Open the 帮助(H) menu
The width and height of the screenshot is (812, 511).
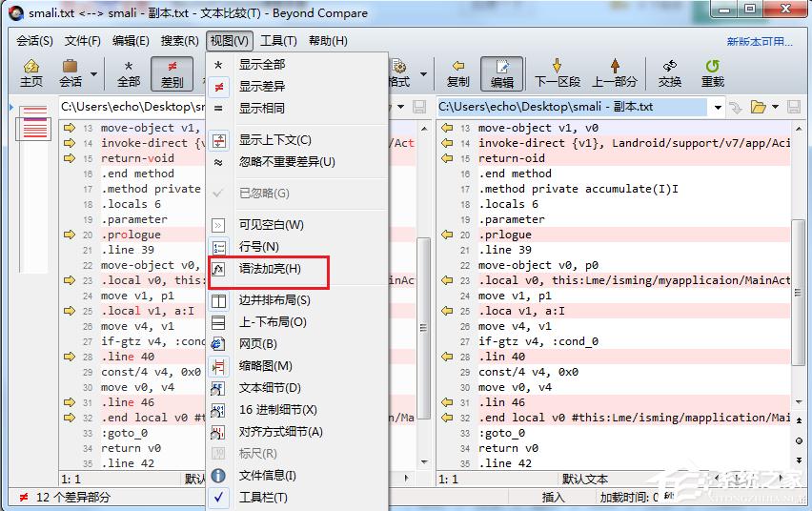(328, 41)
